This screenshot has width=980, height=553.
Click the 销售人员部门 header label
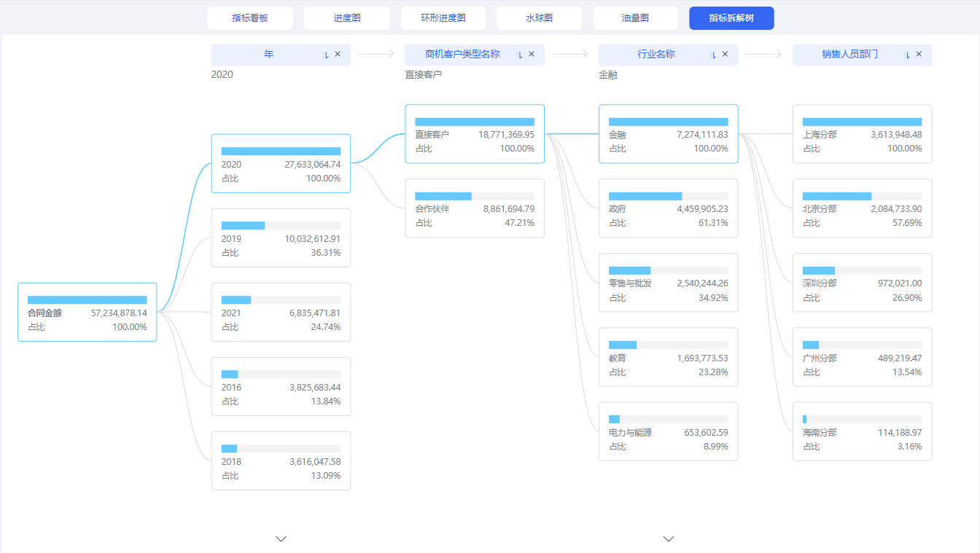[x=850, y=55]
